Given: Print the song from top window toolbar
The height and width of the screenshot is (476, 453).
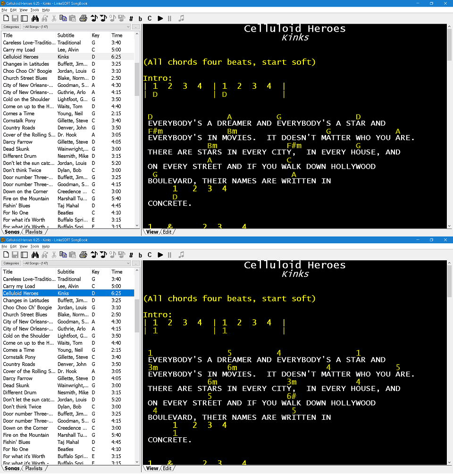Looking at the screenshot, I should click(x=83, y=18).
